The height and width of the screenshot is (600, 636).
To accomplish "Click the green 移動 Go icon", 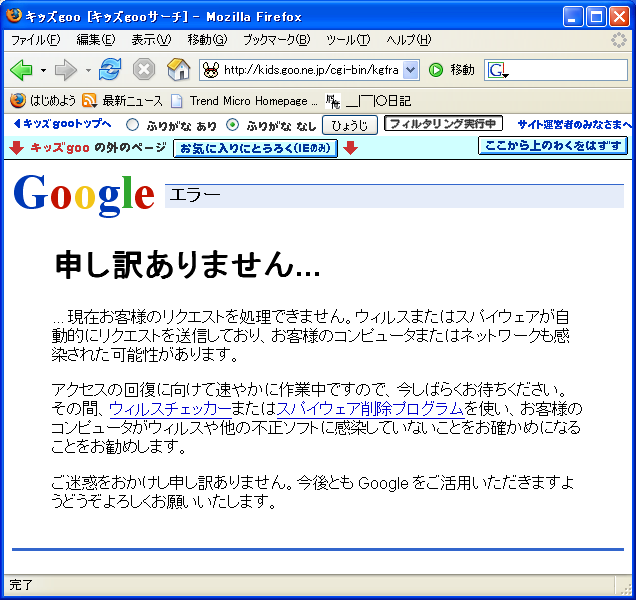I will click(x=436, y=70).
